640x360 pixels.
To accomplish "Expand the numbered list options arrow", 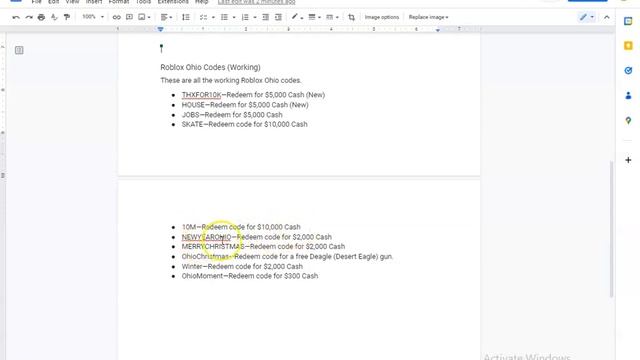I will tap(255, 18).
